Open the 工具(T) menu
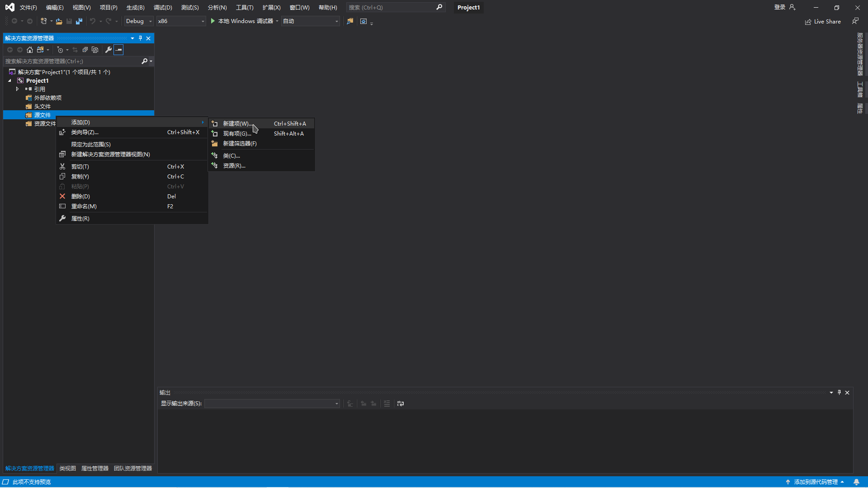 tap(245, 7)
